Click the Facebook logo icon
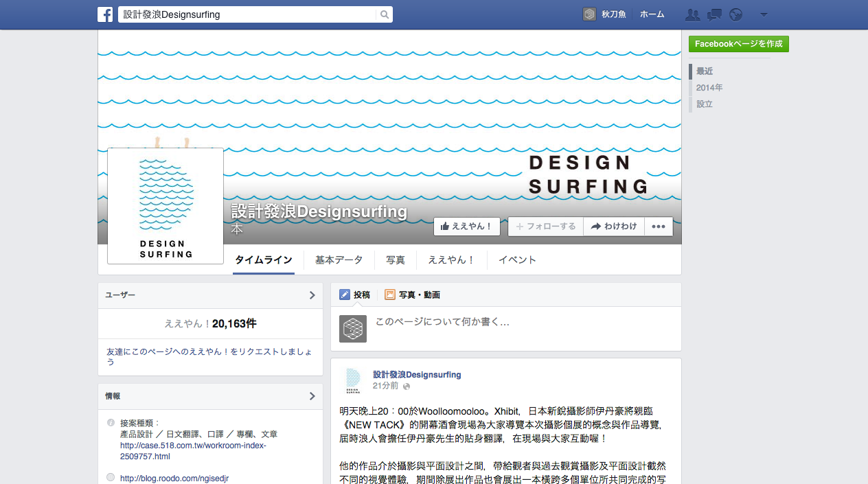The height and width of the screenshot is (484, 868). click(x=105, y=14)
